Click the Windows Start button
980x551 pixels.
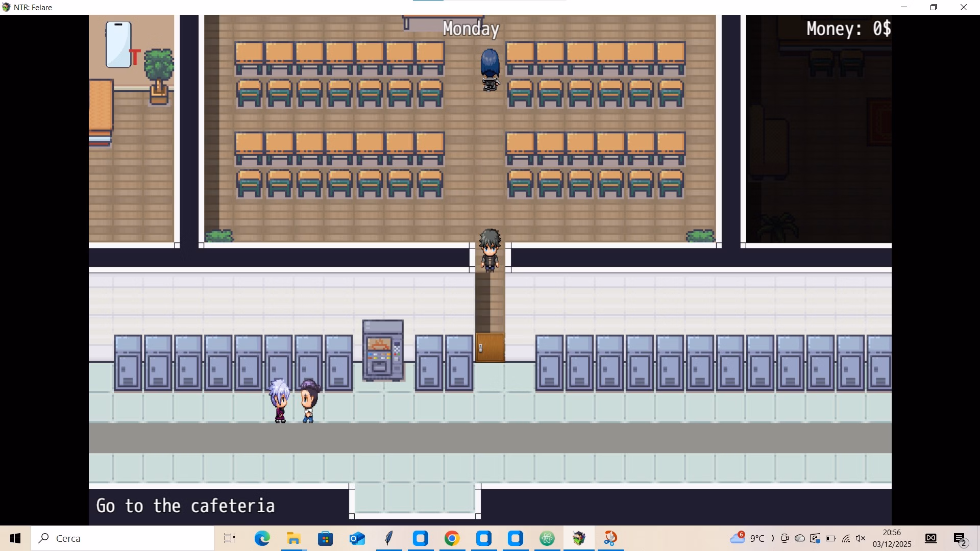(x=15, y=538)
